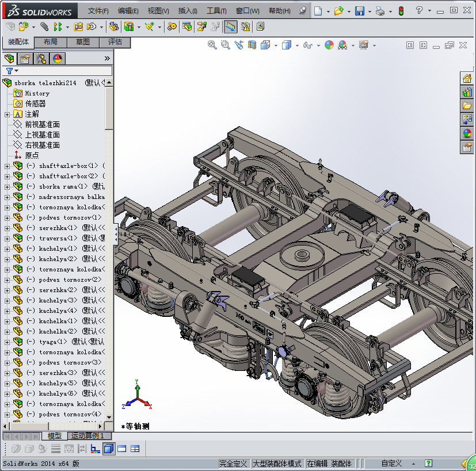This screenshot has width=476, height=471.
Task: Expand the 注解 annotations folder
Action: [x=7, y=114]
